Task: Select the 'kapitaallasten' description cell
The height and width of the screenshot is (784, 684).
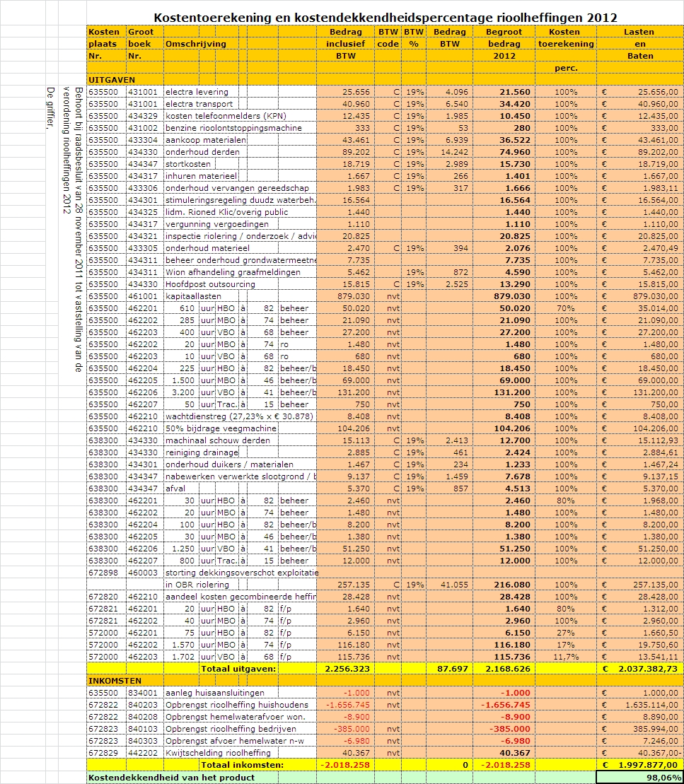Action: (x=193, y=296)
